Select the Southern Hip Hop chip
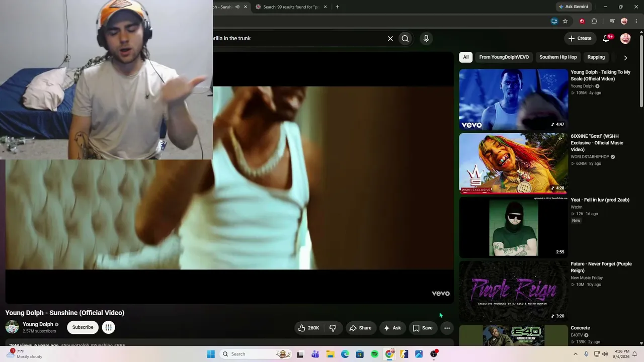The width and height of the screenshot is (644, 362). pos(558,57)
